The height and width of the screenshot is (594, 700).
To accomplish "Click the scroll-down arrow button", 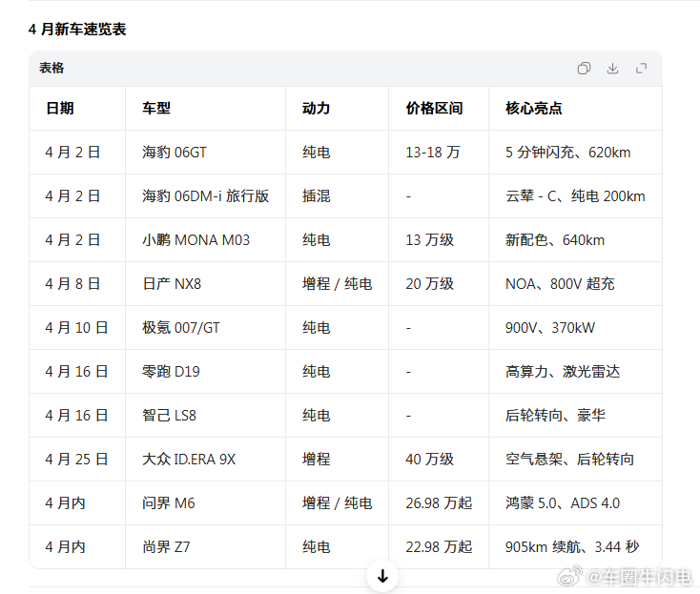I will 382,576.
